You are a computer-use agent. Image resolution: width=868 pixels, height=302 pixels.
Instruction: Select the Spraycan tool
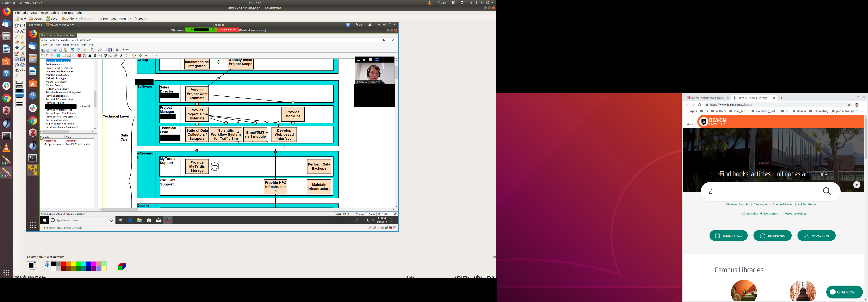point(23,54)
